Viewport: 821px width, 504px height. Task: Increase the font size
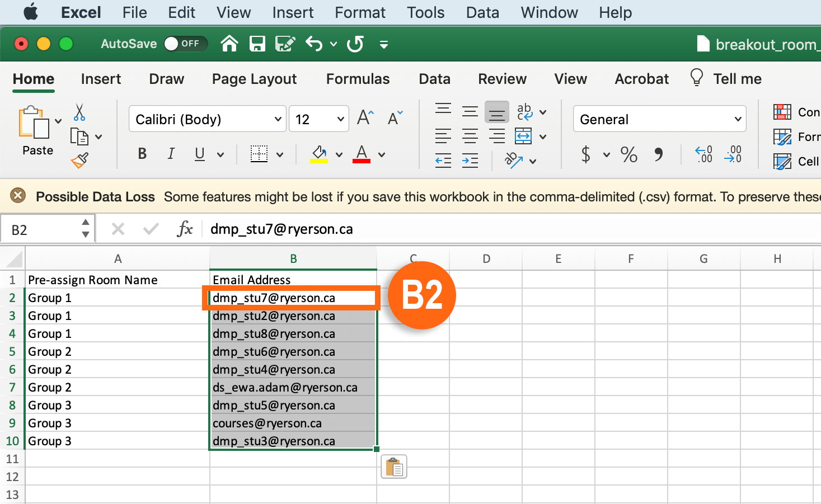(365, 117)
